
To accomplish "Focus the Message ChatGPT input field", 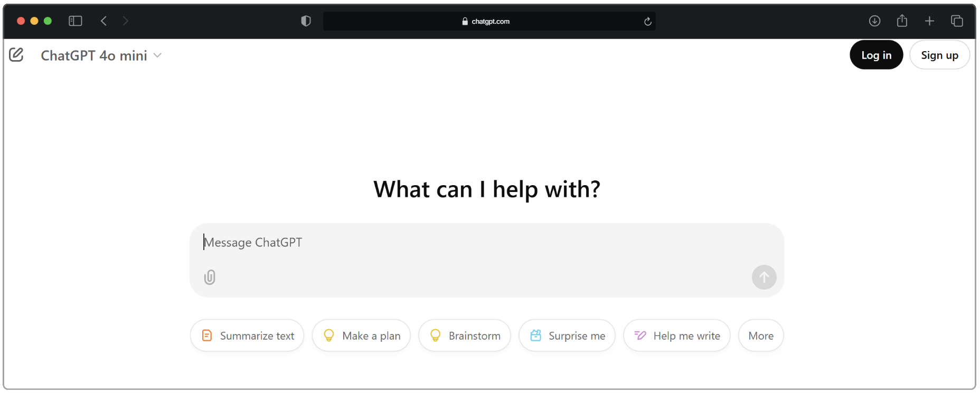I will tap(486, 243).
